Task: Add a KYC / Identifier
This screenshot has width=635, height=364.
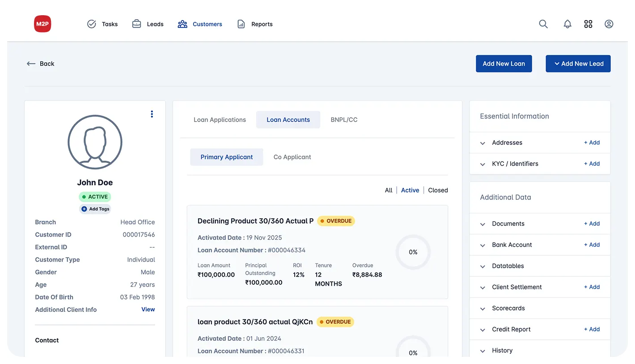Action: pyautogui.click(x=592, y=164)
